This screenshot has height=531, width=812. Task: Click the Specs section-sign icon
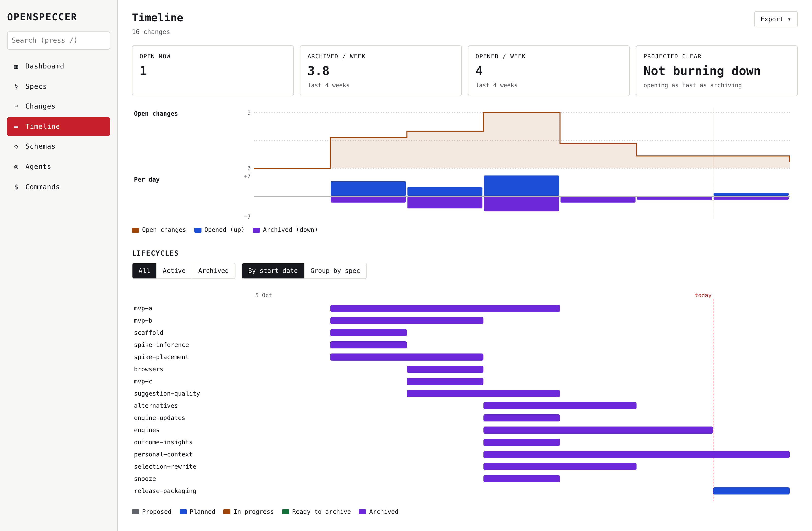(x=16, y=87)
